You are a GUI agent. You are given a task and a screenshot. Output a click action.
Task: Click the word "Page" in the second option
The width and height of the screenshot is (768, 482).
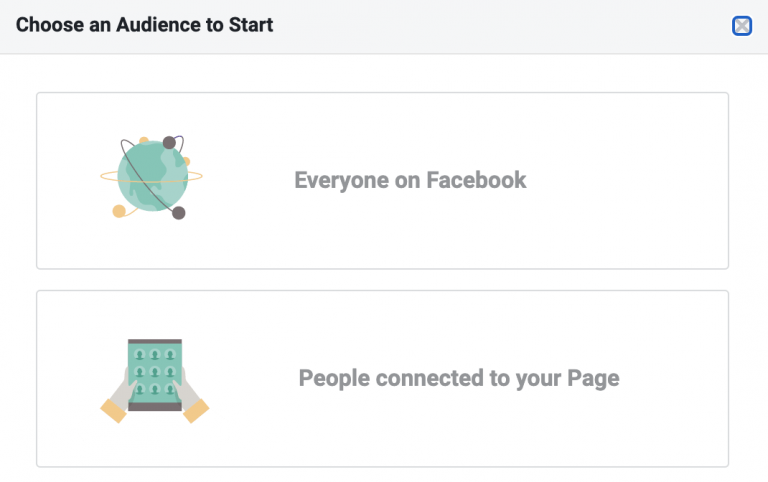pyautogui.click(x=596, y=379)
